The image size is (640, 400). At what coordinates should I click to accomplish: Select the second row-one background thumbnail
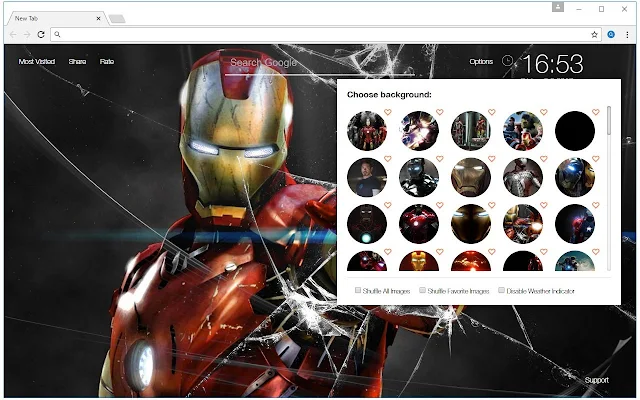coord(419,131)
